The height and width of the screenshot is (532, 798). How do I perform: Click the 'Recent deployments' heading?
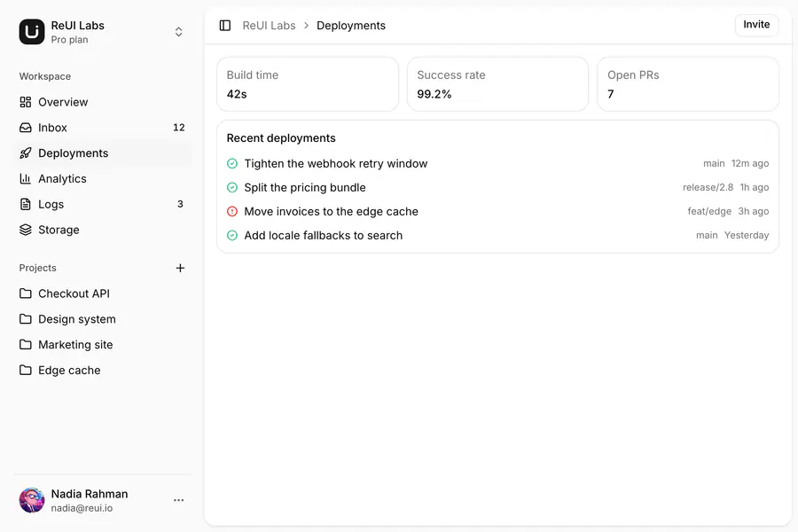[281, 138]
